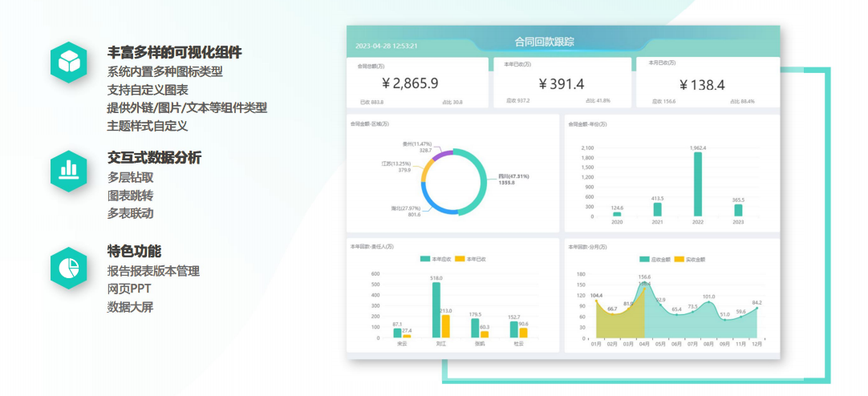
Task: Click the 应收 156.6 value
Action: [663, 101]
